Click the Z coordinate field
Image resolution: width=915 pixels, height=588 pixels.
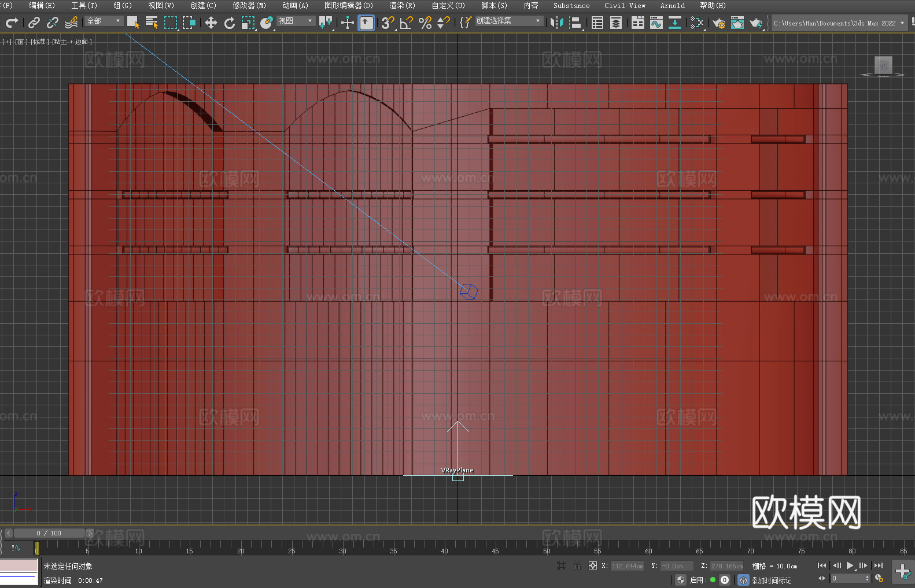pos(726,566)
